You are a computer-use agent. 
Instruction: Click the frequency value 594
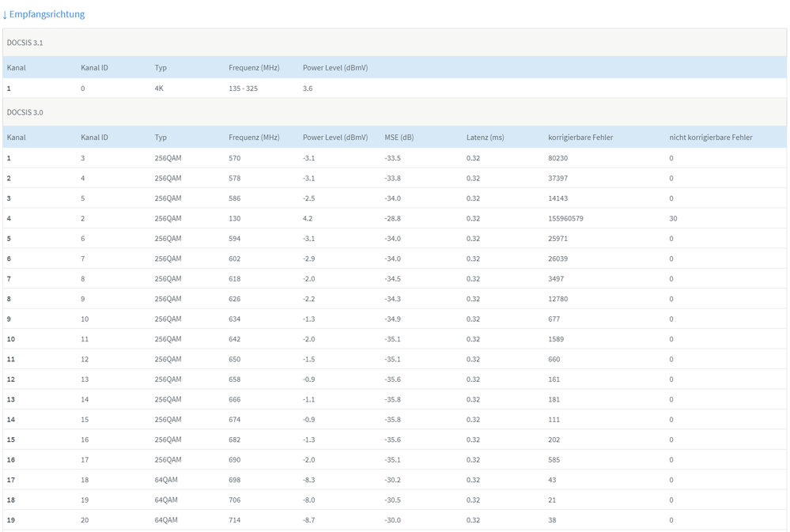click(x=235, y=239)
